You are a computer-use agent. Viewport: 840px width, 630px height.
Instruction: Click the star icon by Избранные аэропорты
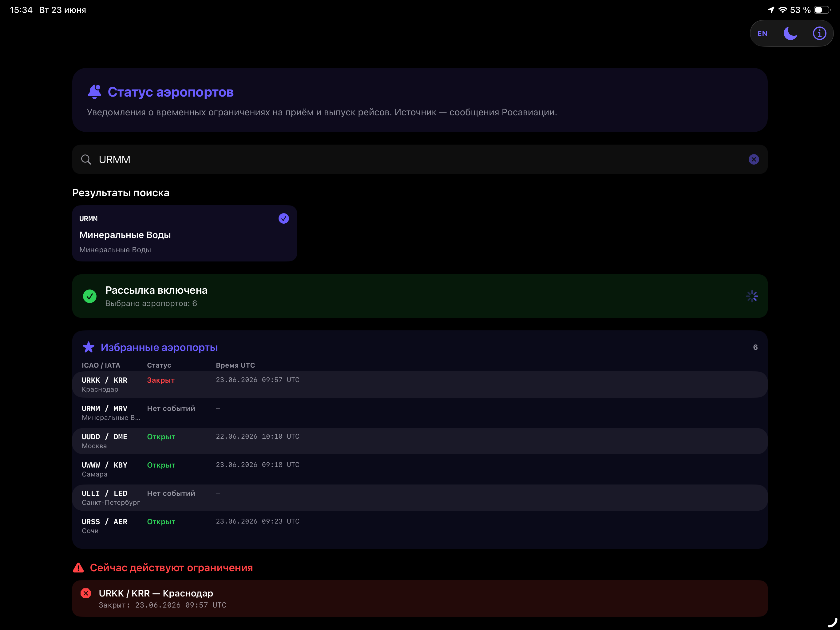pos(89,347)
